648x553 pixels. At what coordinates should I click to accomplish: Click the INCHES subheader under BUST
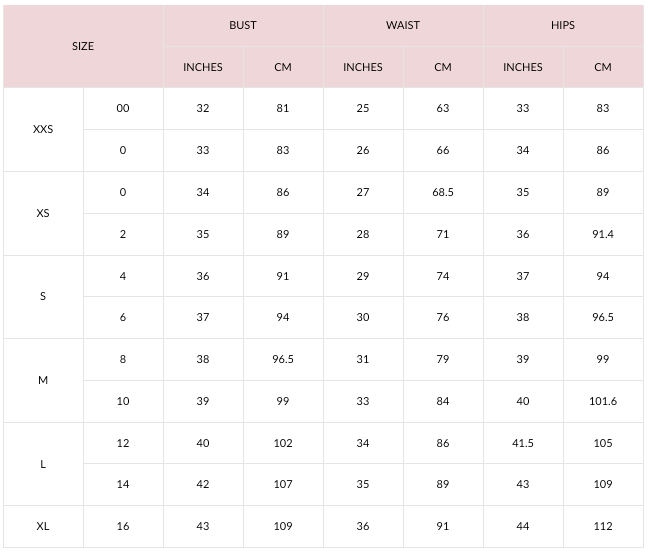coord(203,67)
